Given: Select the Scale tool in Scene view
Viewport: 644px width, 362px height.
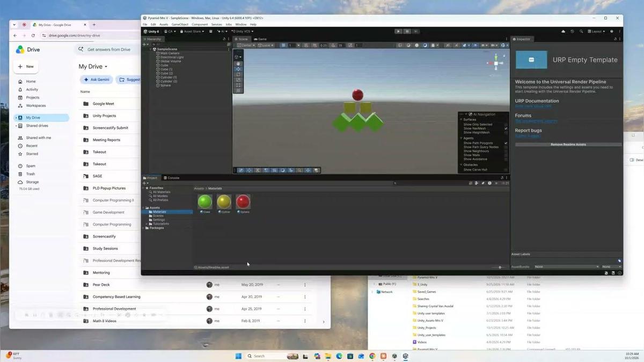Looking at the screenshot, I should pos(238,79).
